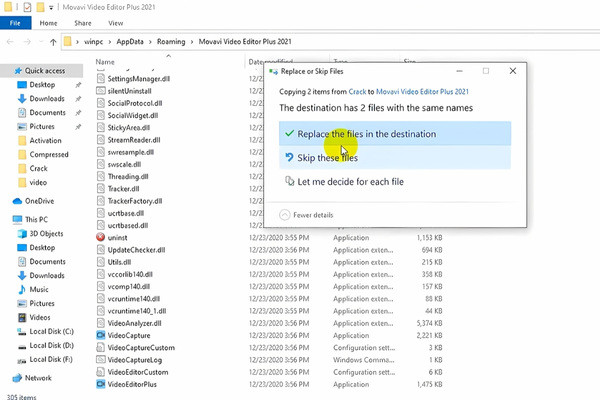This screenshot has height=400, width=600.
Task: Select UpdateChecker.dll file
Action: pyautogui.click(x=136, y=250)
